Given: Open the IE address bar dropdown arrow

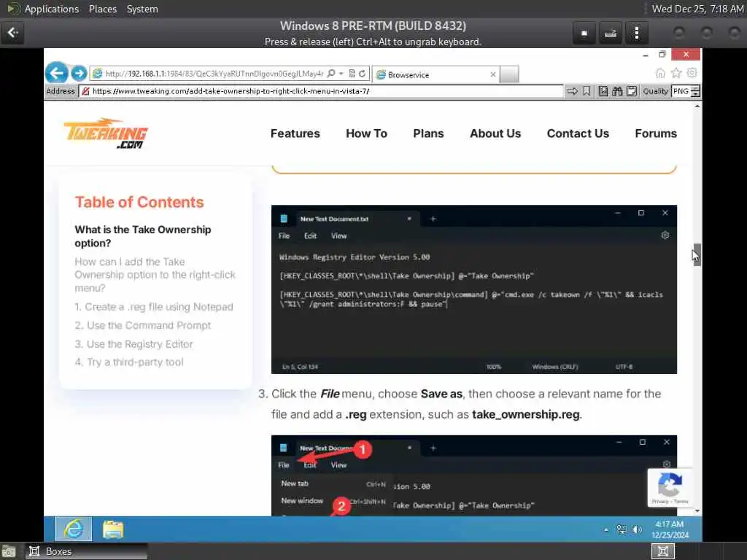Looking at the screenshot, I should 341,74.
